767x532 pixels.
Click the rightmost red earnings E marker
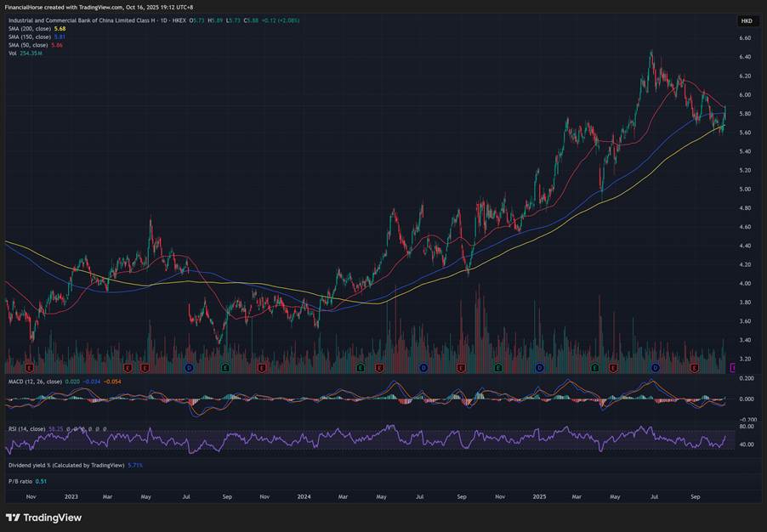pyautogui.click(x=695, y=368)
